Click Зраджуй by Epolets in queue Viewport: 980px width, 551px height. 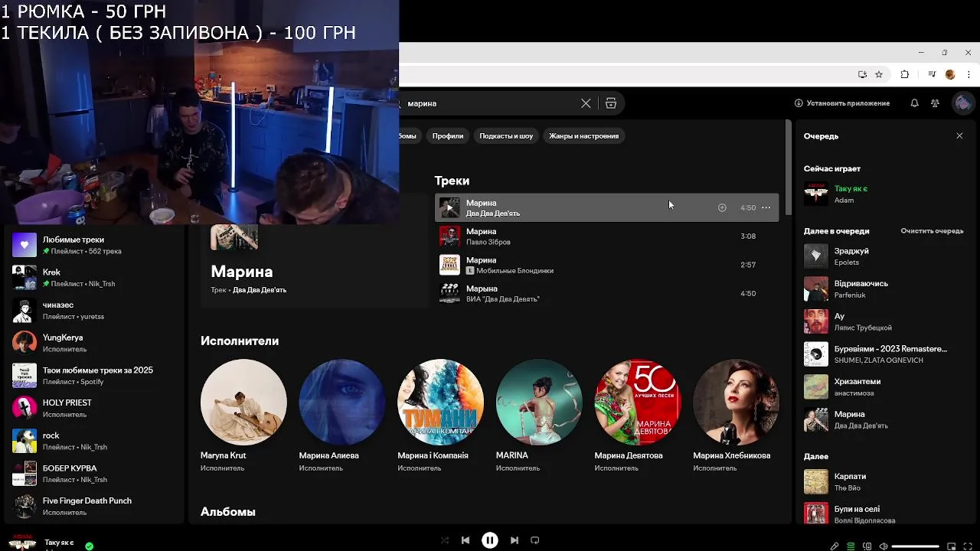click(x=884, y=256)
